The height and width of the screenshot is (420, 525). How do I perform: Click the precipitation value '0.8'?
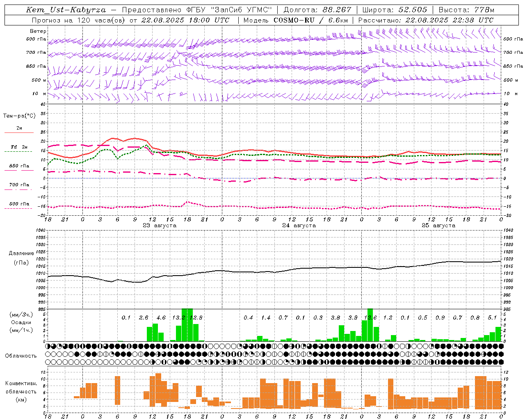click(475, 318)
